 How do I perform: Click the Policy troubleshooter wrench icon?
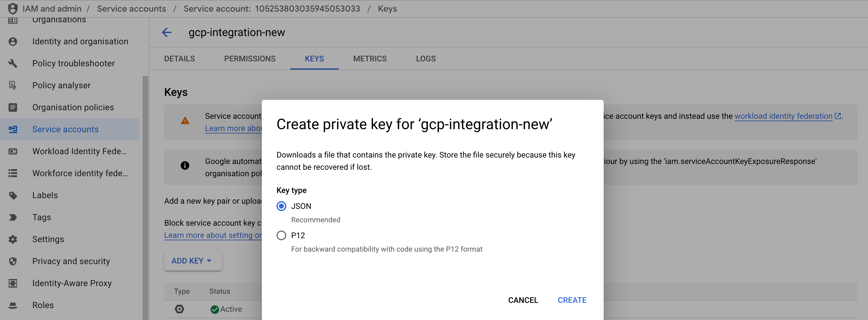click(x=13, y=64)
